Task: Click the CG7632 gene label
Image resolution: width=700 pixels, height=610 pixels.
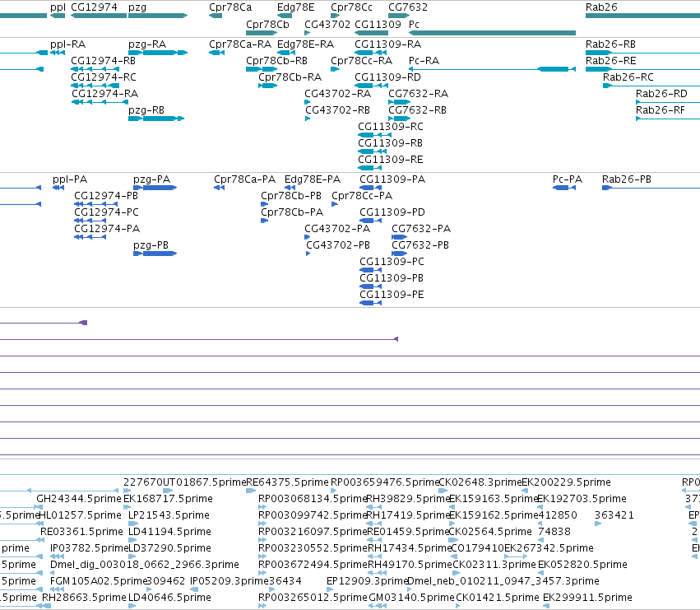Action: [x=408, y=7]
